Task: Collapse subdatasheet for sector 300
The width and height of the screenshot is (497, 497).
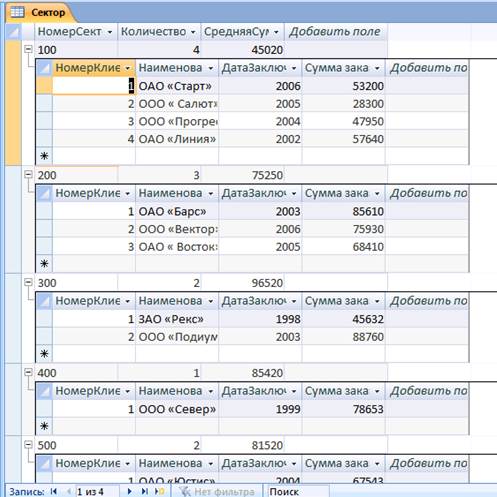Action: (28, 282)
